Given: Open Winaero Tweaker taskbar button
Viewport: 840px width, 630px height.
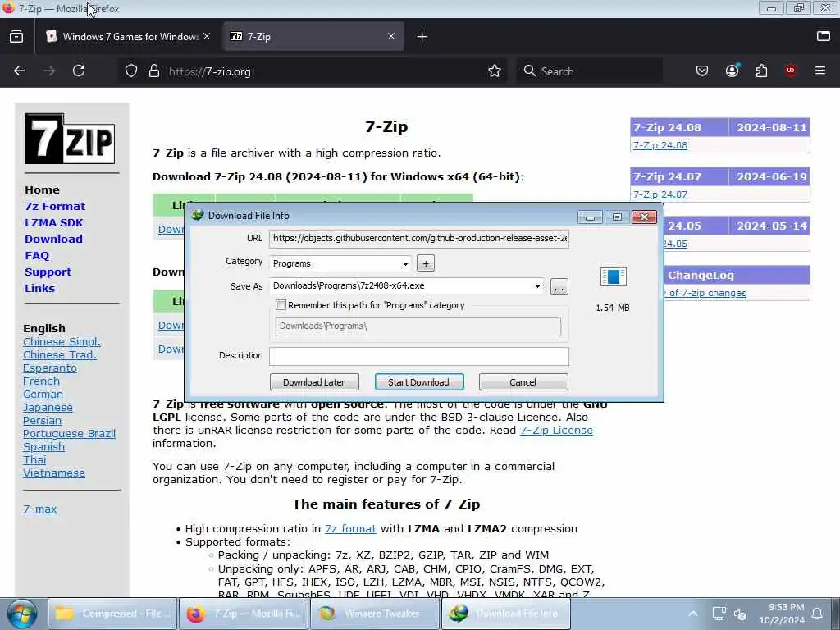Looking at the screenshot, I should pyautogui.click(x=375, y=614).
